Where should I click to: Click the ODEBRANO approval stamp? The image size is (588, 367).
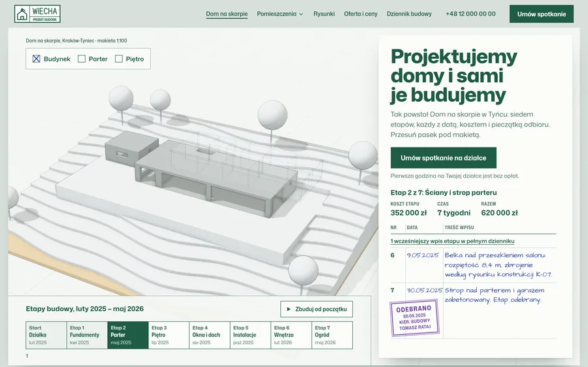414,318
